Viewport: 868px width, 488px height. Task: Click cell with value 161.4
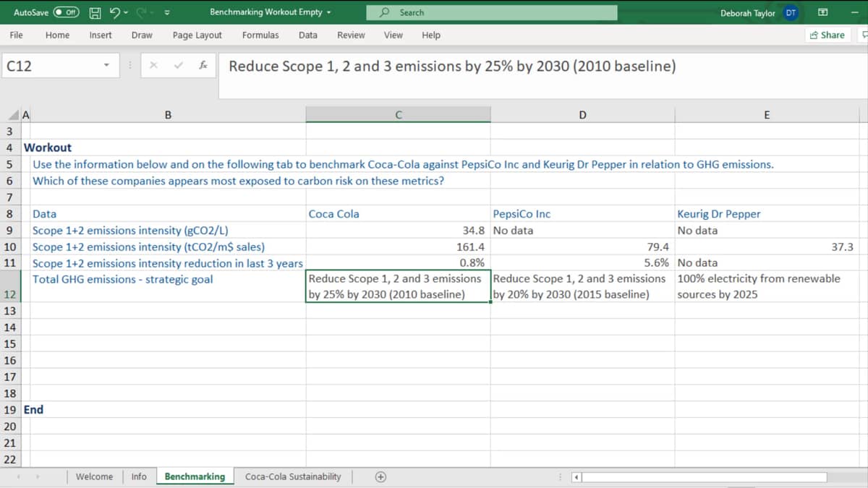click(x=398, y=247)
